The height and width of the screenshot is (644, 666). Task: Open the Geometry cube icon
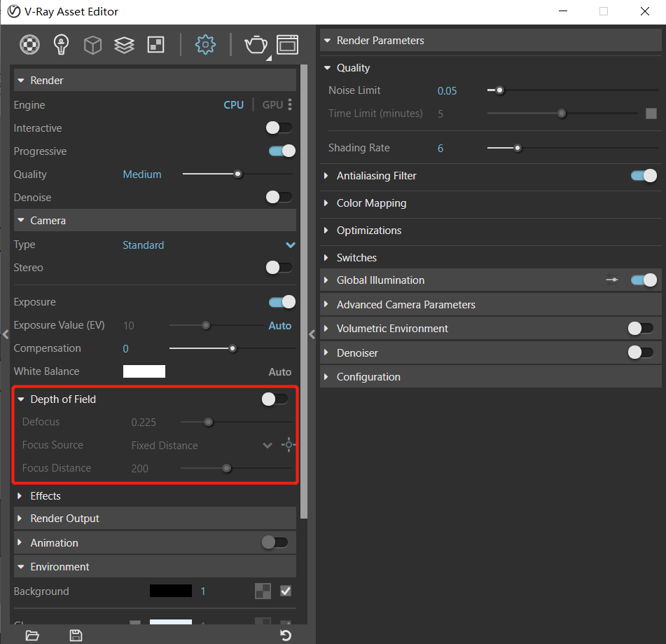[x=92, y=45]
